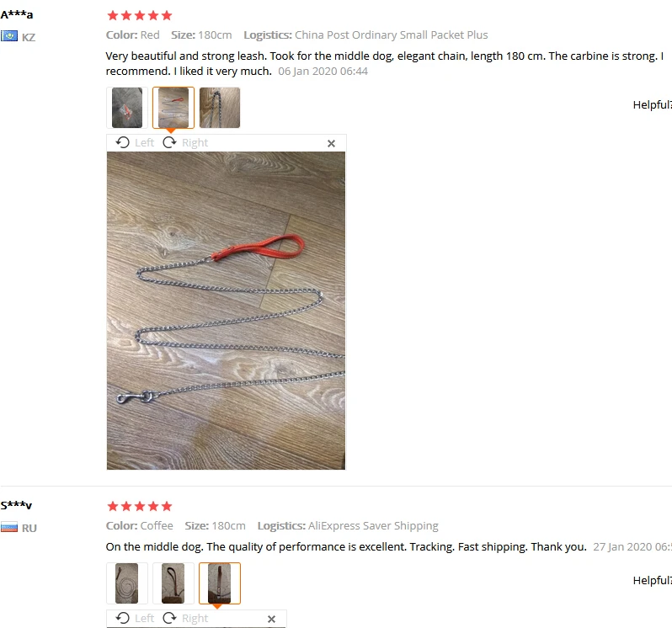Open first thumbnail in A***a's review
672x628 pixels.
127,108
